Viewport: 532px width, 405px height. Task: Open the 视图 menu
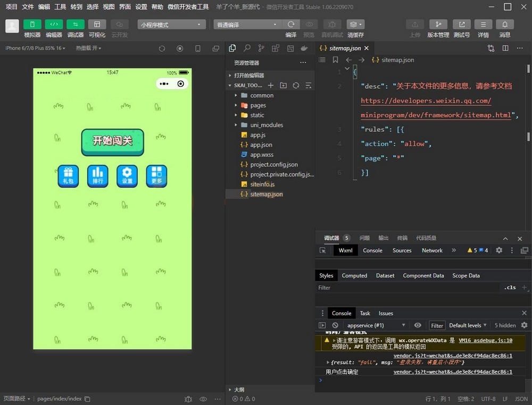[x=109, y=7]
